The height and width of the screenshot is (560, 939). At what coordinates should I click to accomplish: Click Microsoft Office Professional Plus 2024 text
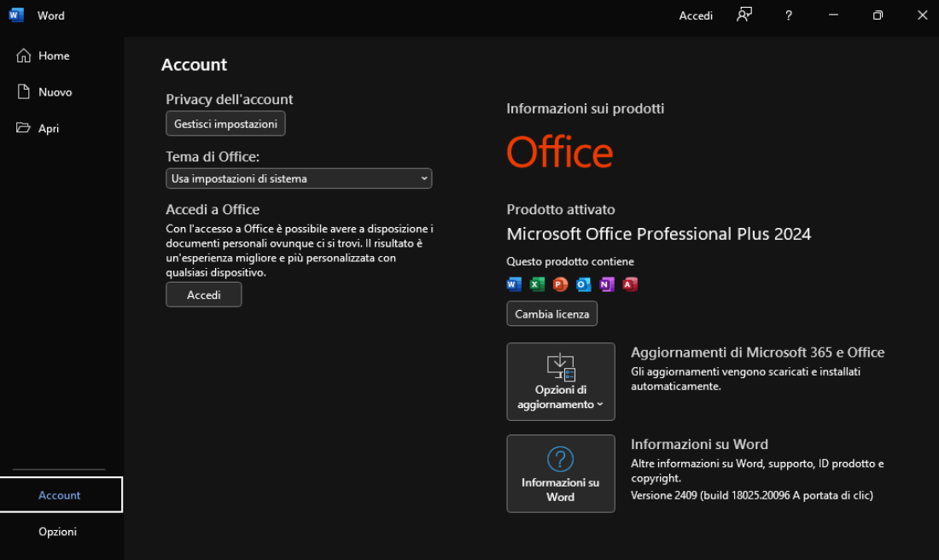pyautogui.click(x=659, y=234)
